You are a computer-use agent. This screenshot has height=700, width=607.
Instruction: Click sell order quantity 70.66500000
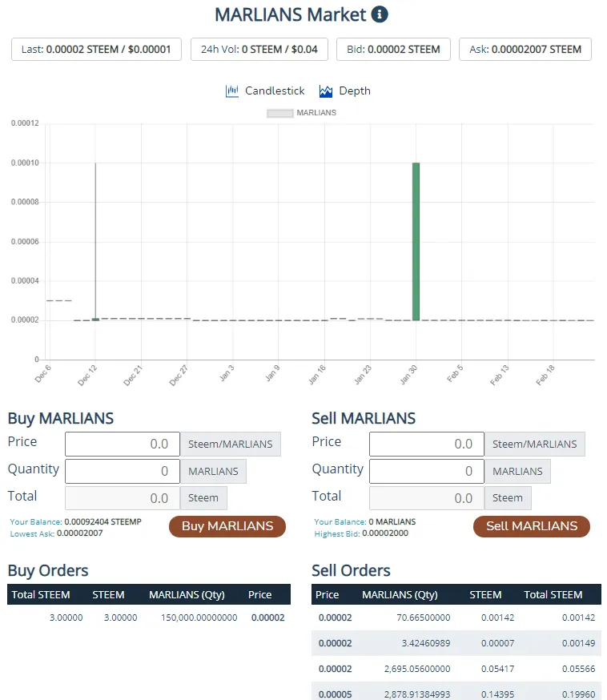[423, 618]
